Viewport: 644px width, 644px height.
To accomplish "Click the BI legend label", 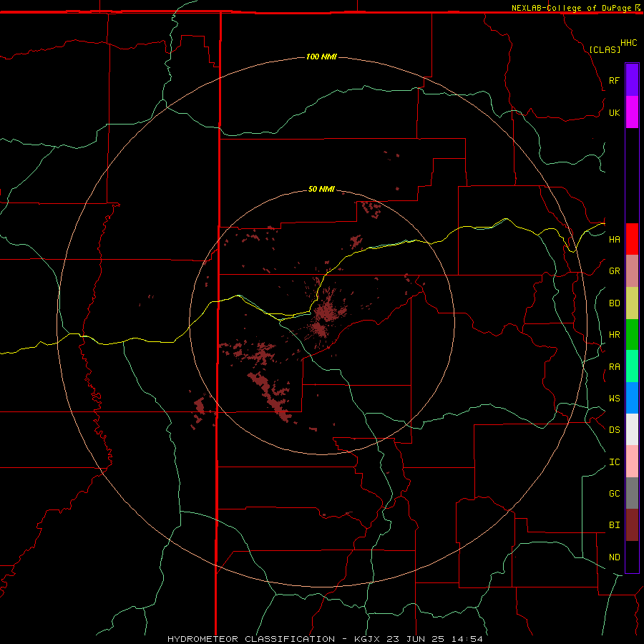I will point(614,525).
